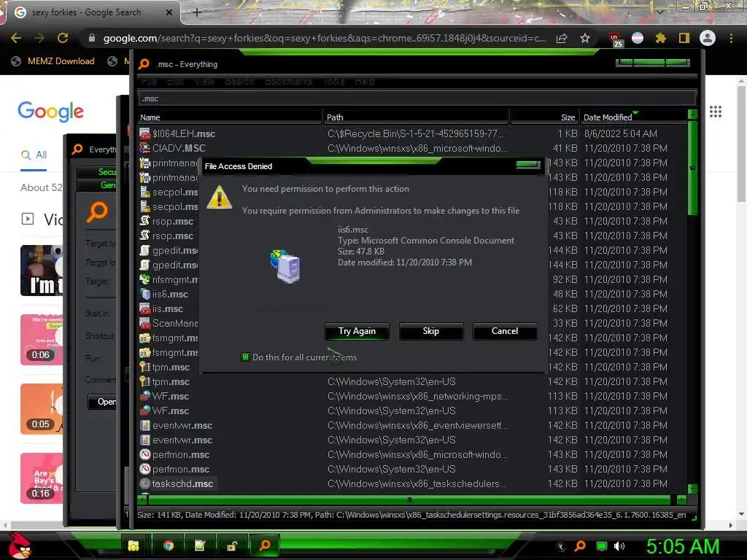This screenshot has height=560, width=747.
Task: Select the All search tab on Google
Action: click(x=34, y=155)
